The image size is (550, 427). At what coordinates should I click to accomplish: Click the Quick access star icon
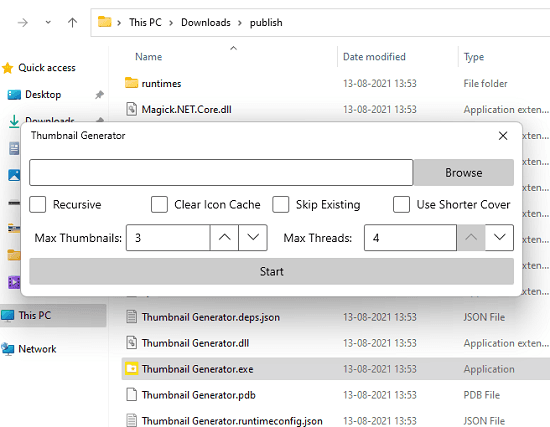pos(7,68)
